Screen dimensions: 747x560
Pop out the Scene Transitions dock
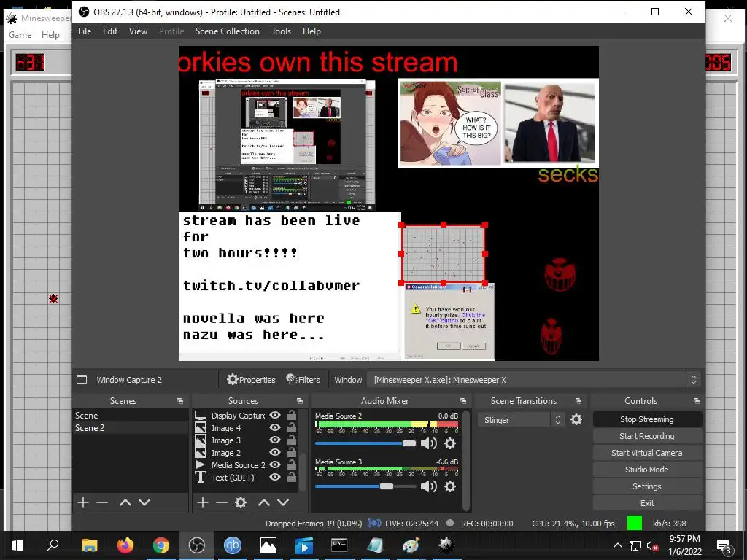pyautogui.click(x=578, y=401)
